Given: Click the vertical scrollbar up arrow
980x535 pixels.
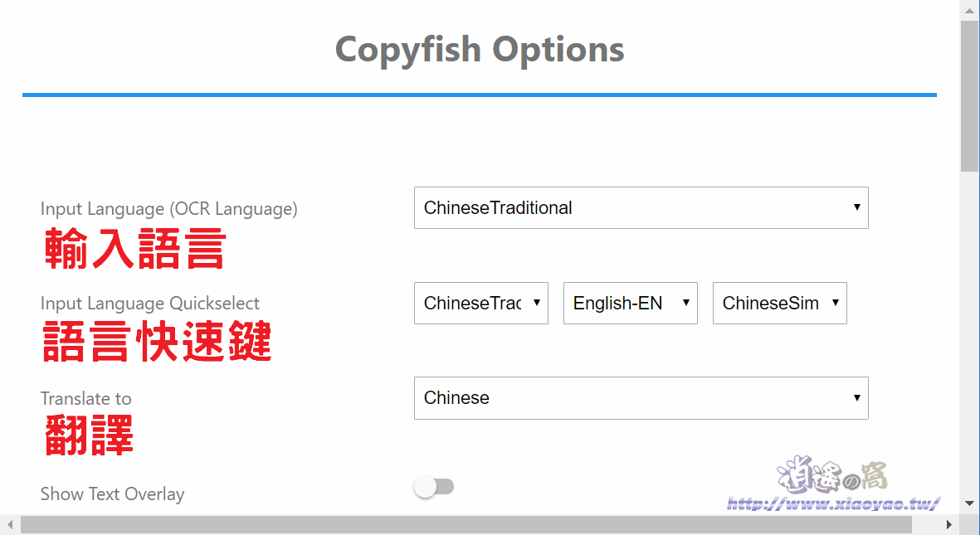Looking at the screenshot, I should click(969, 10).
